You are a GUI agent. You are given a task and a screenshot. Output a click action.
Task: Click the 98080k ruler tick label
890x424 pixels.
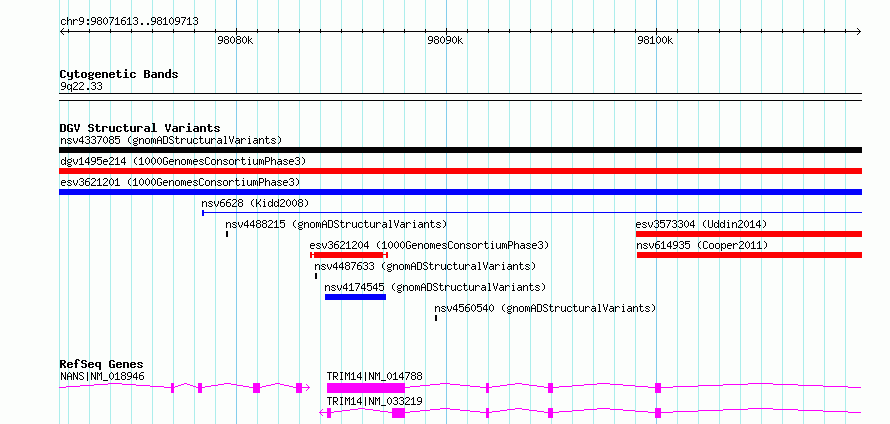pyautogui.click(x=235, y=41)
